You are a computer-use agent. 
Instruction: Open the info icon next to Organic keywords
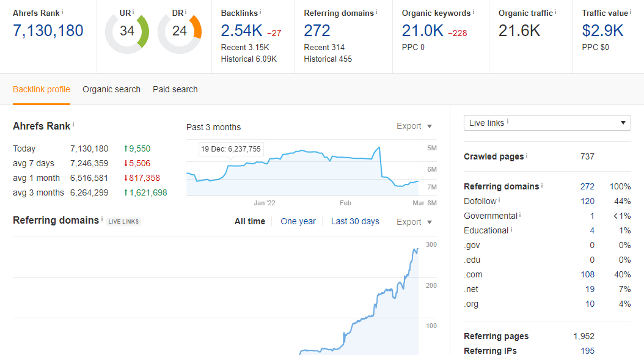point(473,12)
